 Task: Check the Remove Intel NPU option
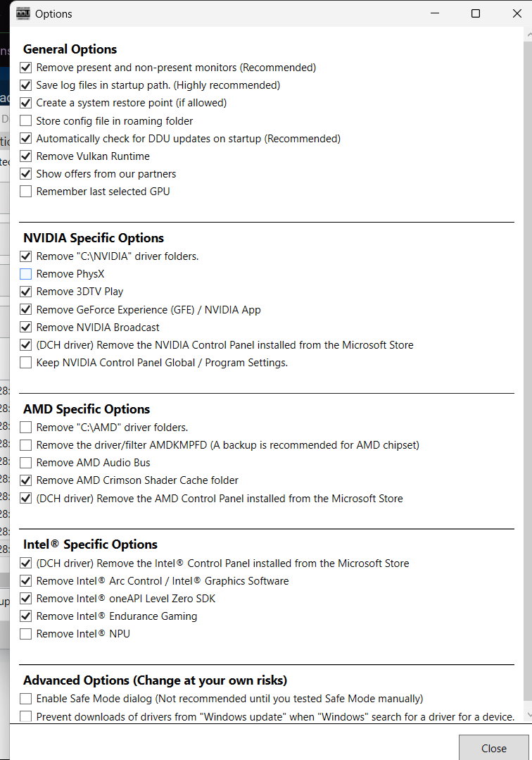pyautogui.click(x=26, y=634)
